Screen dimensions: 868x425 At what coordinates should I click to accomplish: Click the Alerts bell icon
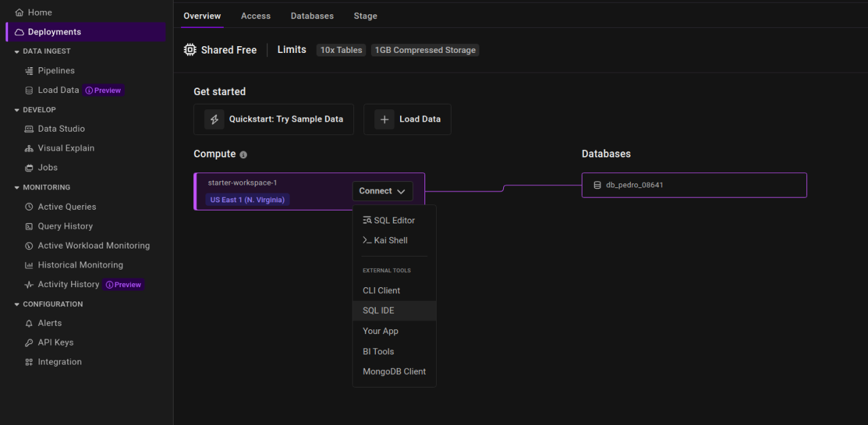coord(28,323)
